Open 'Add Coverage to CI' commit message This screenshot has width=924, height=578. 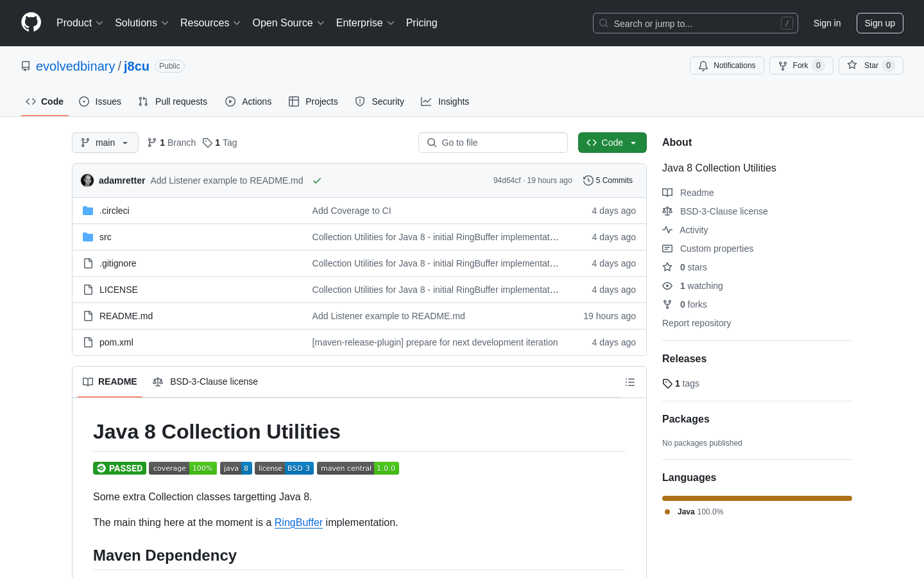(352, 211)
